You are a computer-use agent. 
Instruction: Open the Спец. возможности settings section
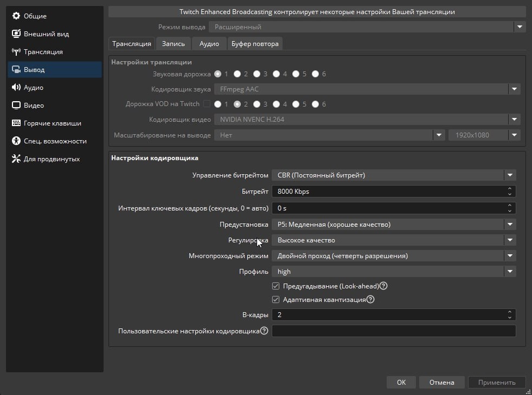pos(55,141)
